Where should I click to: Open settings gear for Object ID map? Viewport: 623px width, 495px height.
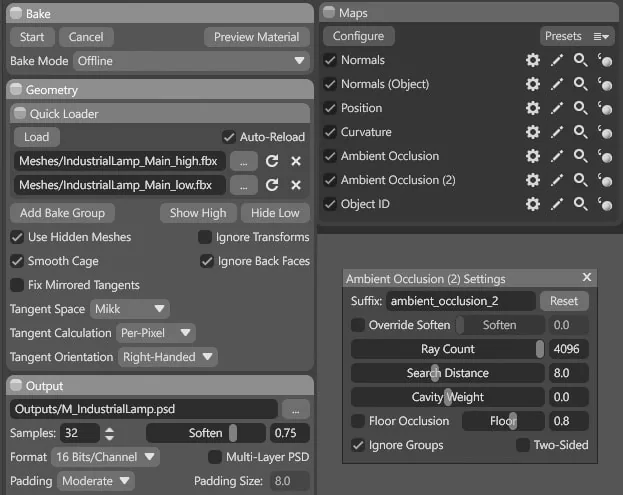pyautogui.click(x=532, y=204)
